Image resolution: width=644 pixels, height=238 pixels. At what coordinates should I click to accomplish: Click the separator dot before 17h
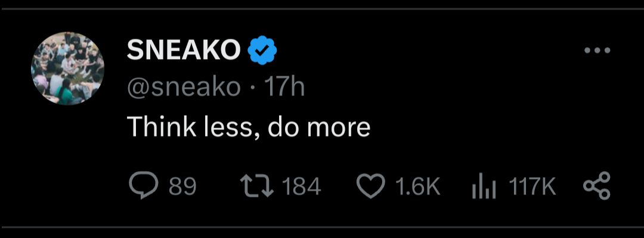click(253, 88)
